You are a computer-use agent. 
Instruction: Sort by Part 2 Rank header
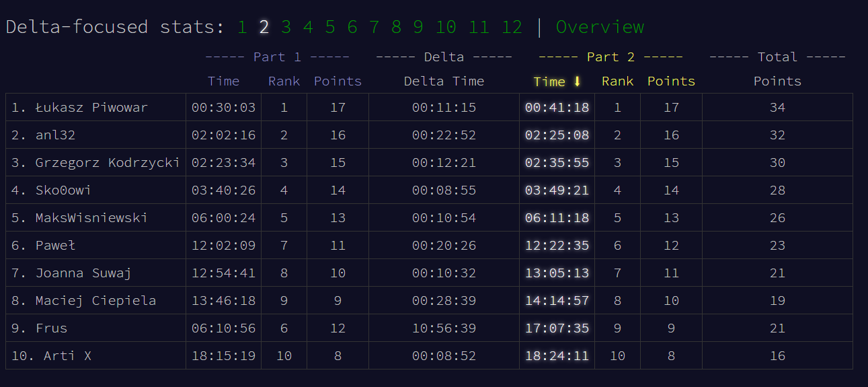pyautogui.click(x=617, y=81)
